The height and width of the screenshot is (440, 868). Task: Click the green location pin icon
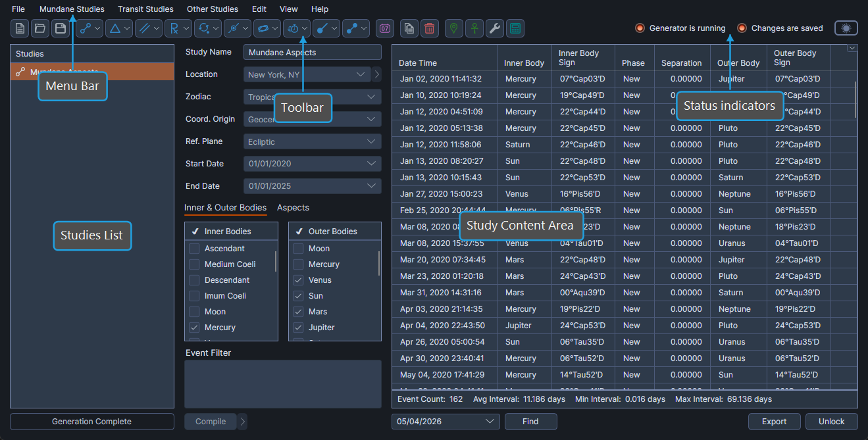coord(454,28)
